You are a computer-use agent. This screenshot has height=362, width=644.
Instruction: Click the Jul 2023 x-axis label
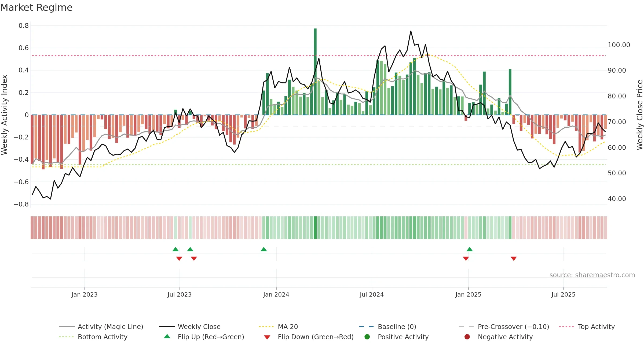(x=180, y=295)
